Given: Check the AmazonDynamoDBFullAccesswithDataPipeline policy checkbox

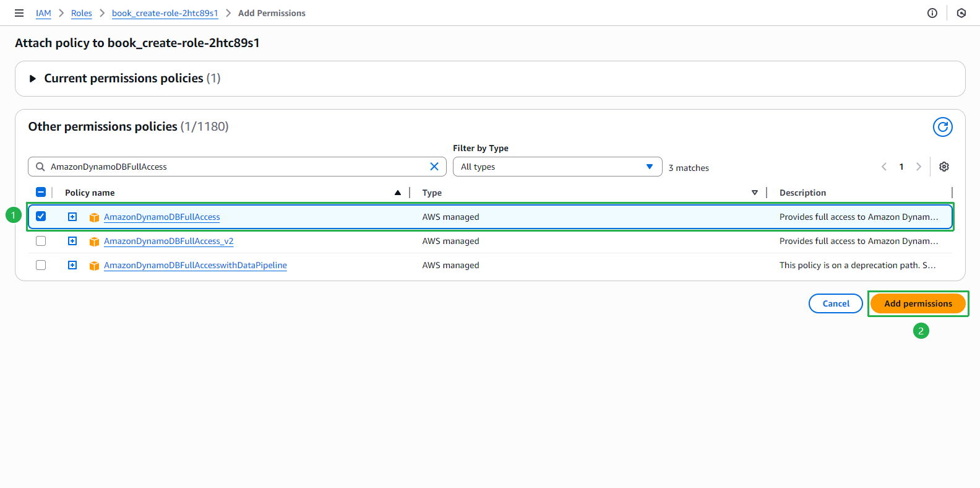Looking at the screenshot, I should 41,265.
